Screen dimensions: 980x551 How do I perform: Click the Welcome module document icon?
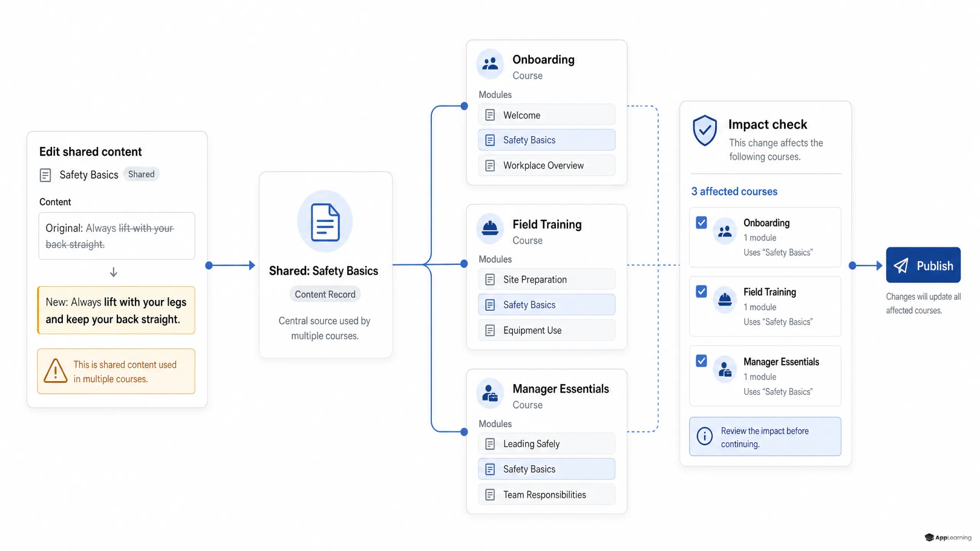click(x=490, y=115)
